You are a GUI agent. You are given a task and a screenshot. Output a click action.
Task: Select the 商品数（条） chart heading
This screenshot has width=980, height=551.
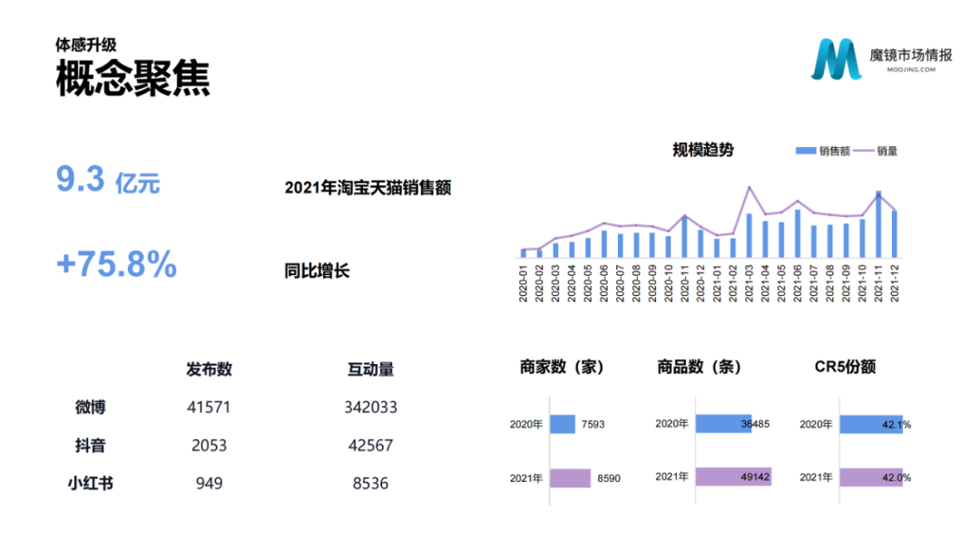tap(699, 367)
